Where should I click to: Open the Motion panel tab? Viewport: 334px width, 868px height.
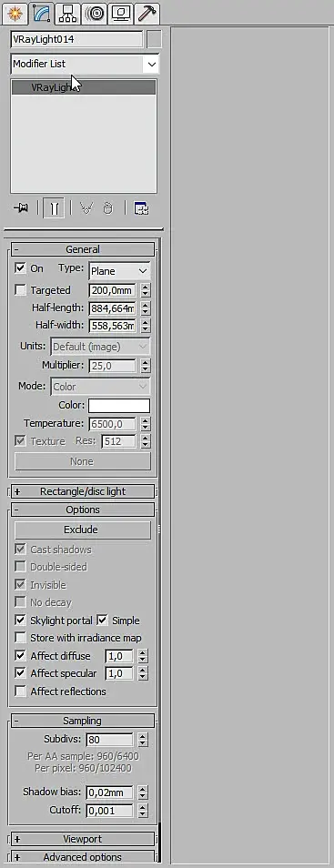point(95,14)
